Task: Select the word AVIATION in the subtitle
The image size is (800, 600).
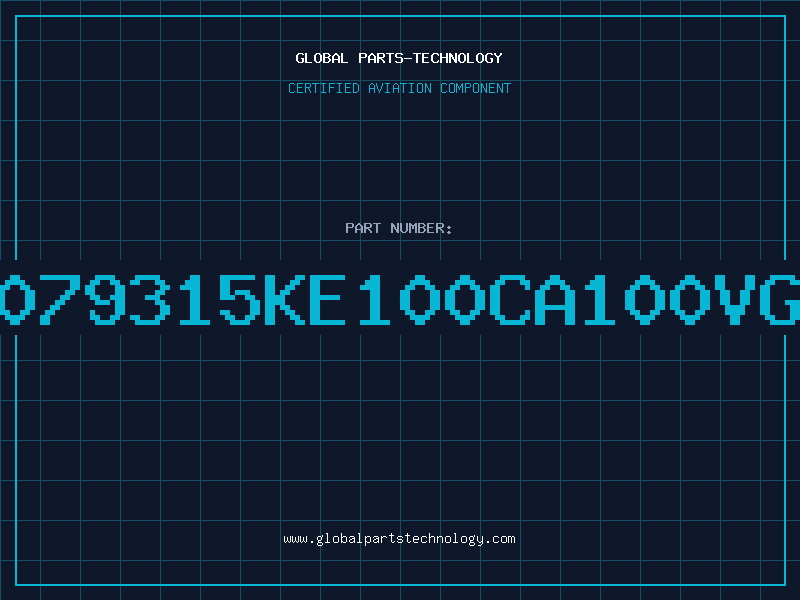Action: coord(400,88)
